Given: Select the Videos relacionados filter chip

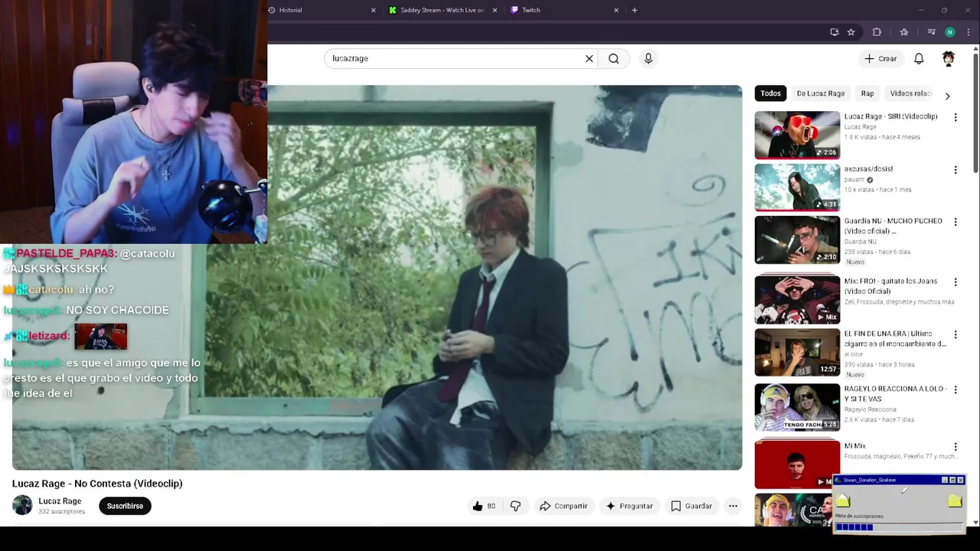Looking at the screenshot, I should point(910,93).
